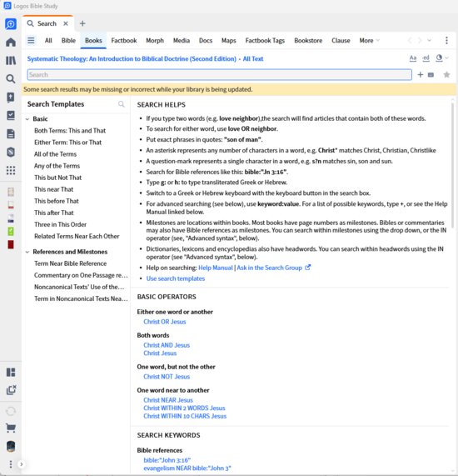Open the panel kebab menu at top right

(x=446, y=40)
